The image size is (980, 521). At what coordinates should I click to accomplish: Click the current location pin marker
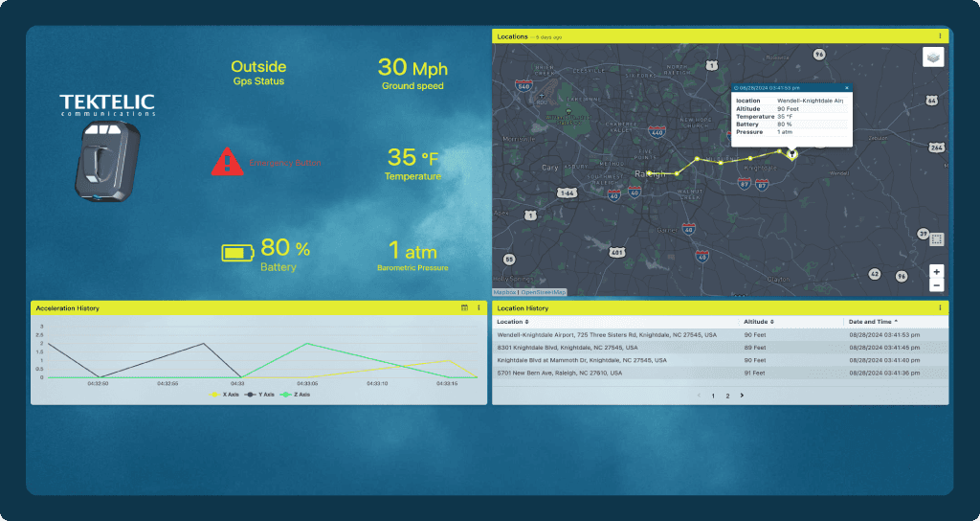tap(791, 152)
